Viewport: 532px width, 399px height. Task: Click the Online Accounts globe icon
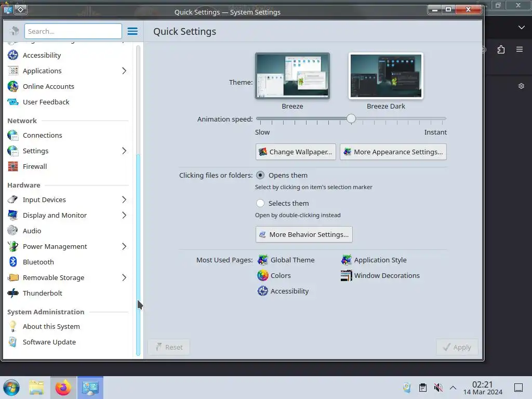click(13, 86)
